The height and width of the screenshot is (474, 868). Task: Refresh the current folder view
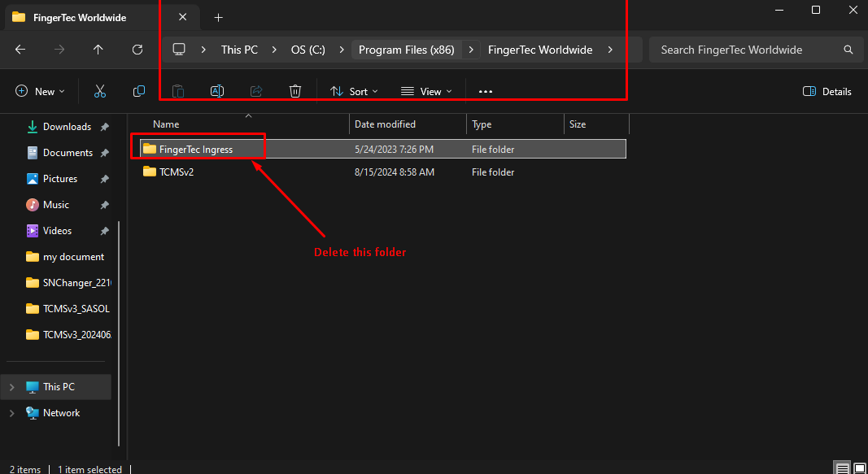(x=137, y=50)
